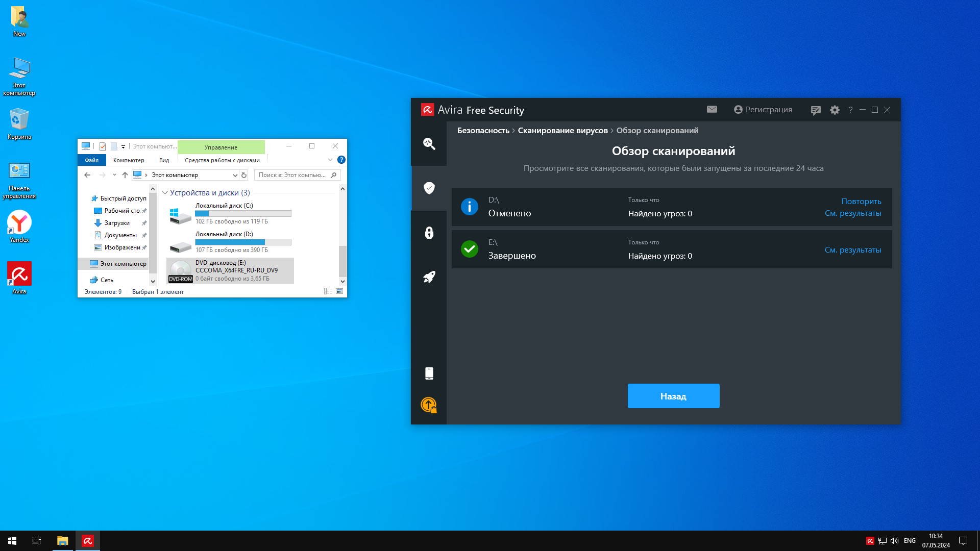Click the Explorer search field
Viewport: 980px width, 551px height.
292,175
